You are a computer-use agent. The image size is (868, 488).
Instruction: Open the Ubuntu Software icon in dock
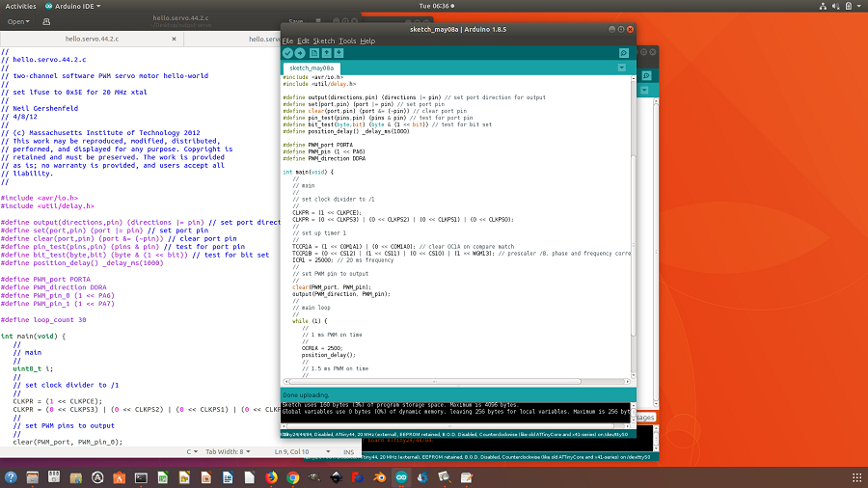[119, 477]
